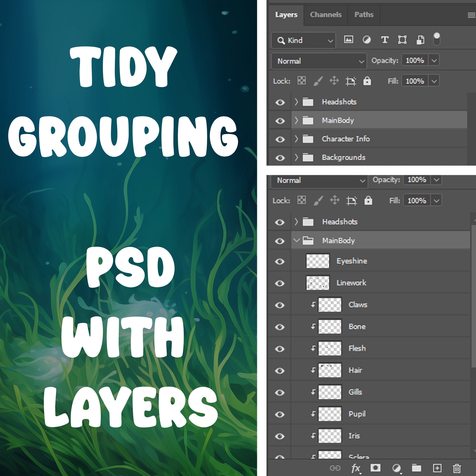Lock image pixels brush in upper panel

pos(318,81)
